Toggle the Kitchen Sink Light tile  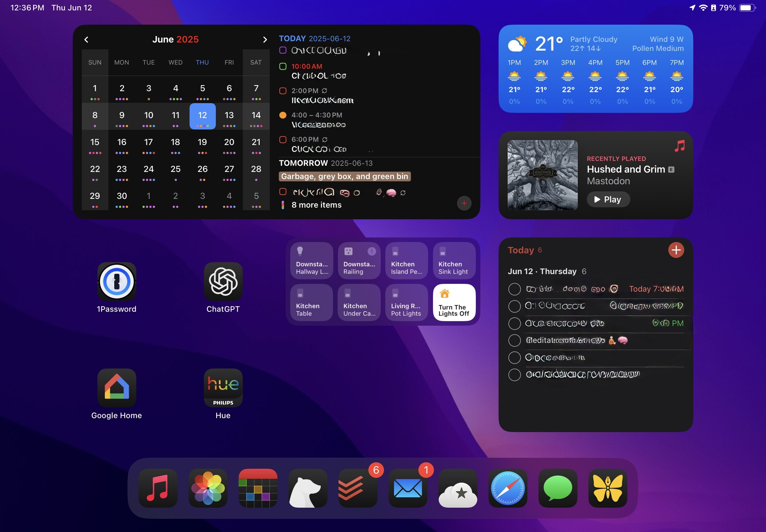point(454,261)
